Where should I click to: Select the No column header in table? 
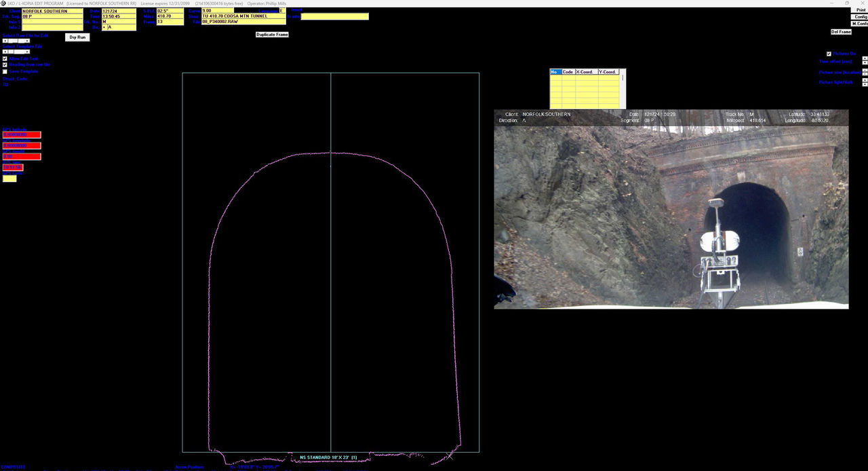click(x=555, y=72)
